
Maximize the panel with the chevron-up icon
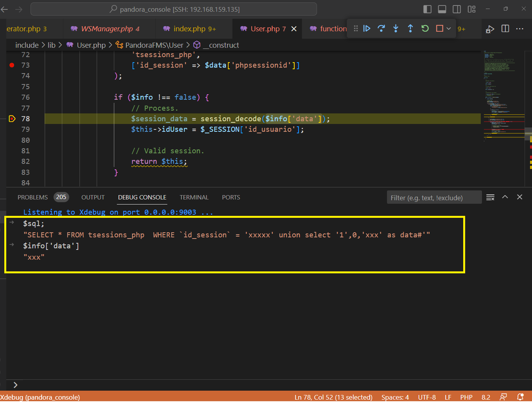(x=505, y=197)
